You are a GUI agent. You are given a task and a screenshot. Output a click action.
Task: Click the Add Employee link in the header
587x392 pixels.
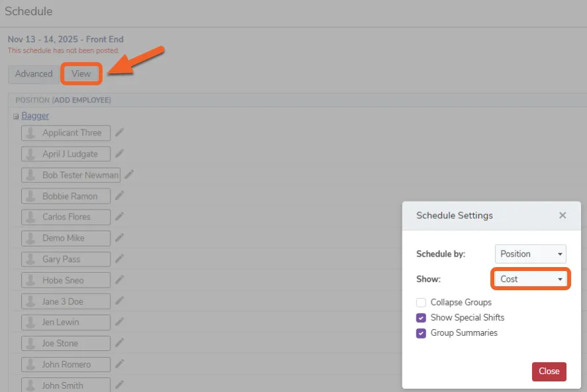tap(81, 100)
